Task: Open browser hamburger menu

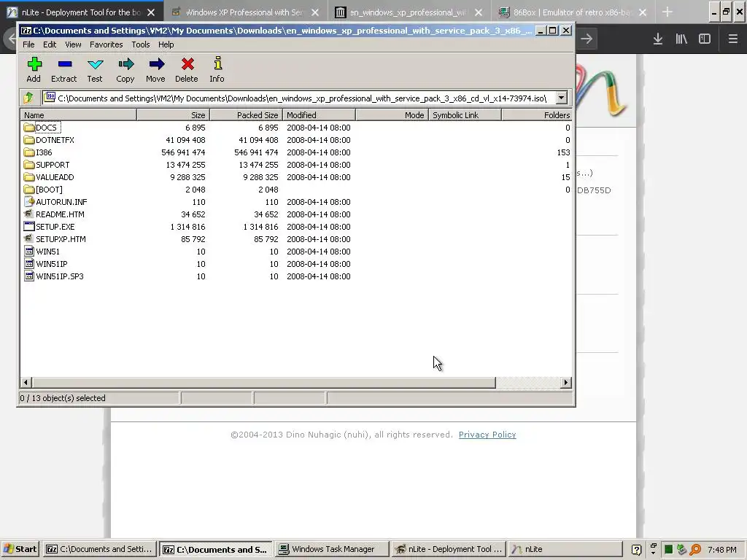Action: click(x=732, y=39)
